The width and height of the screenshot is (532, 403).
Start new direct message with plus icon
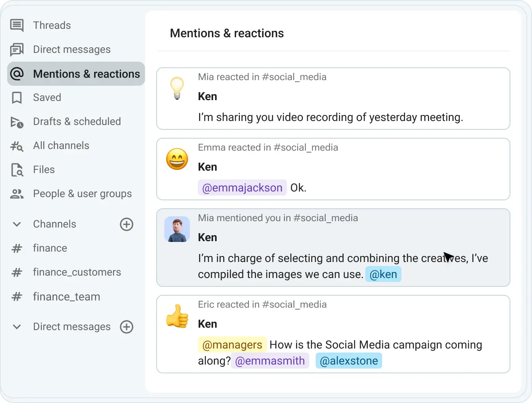(127, 327)
